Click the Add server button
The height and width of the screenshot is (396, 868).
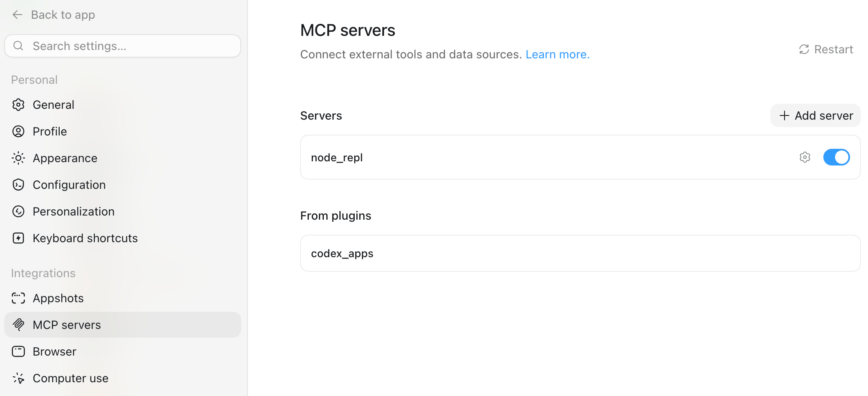coord(815,115)
